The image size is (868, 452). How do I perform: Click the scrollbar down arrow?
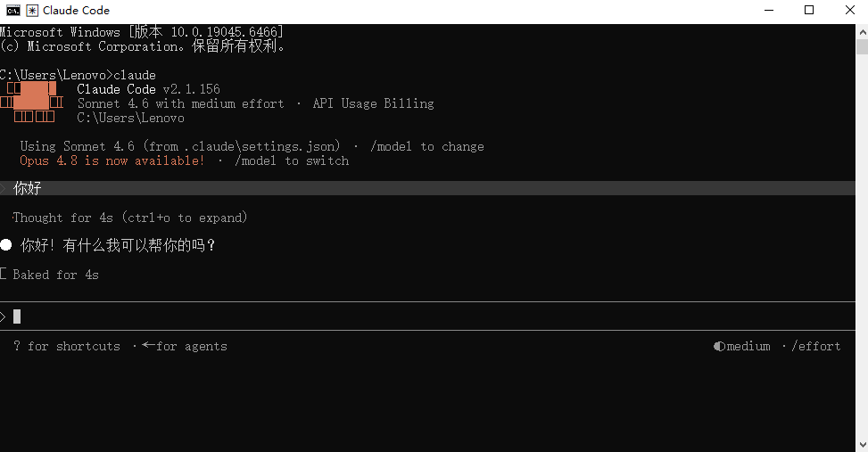862,445
